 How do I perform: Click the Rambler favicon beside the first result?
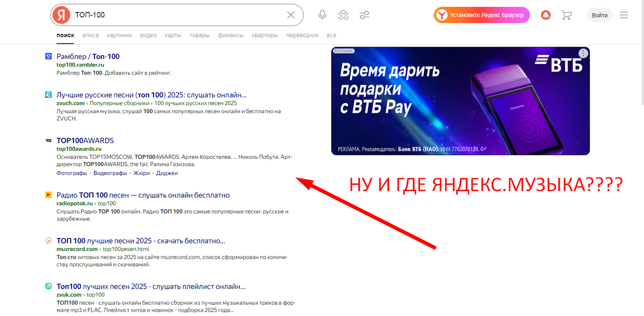tap(49, 56)
